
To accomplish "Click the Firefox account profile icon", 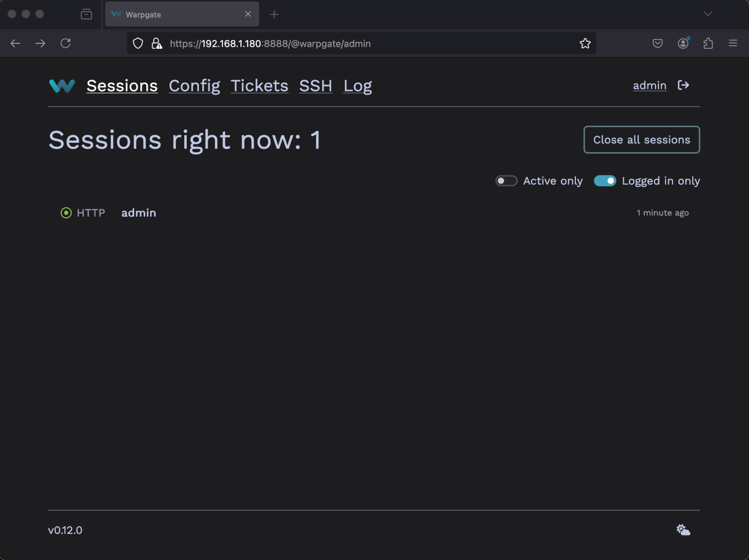I will pos(683,43).
